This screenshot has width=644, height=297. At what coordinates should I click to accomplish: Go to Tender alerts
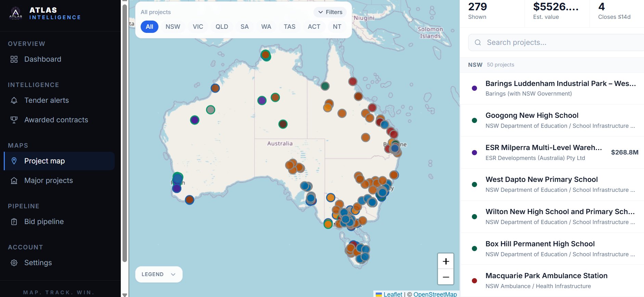(59, 100)
